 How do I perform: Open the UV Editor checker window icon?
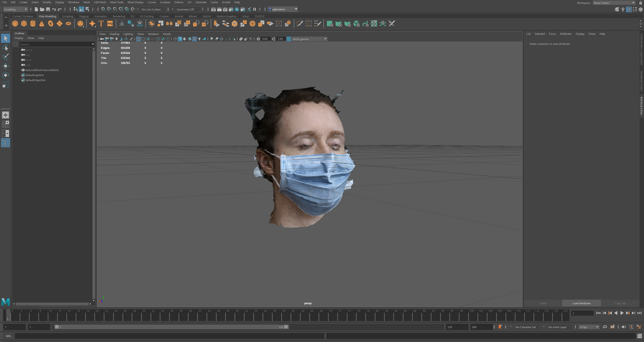pos(374,24)
